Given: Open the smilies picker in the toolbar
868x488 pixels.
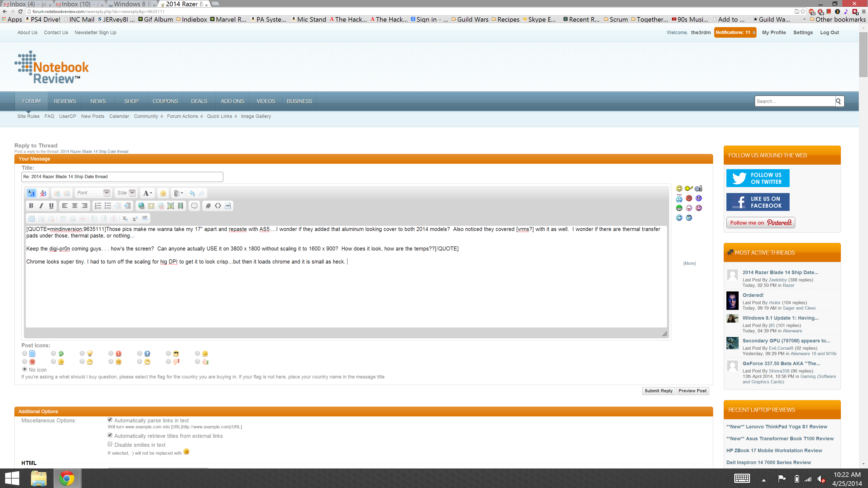Looking at the screenshot, I should [x=163, y=193].
